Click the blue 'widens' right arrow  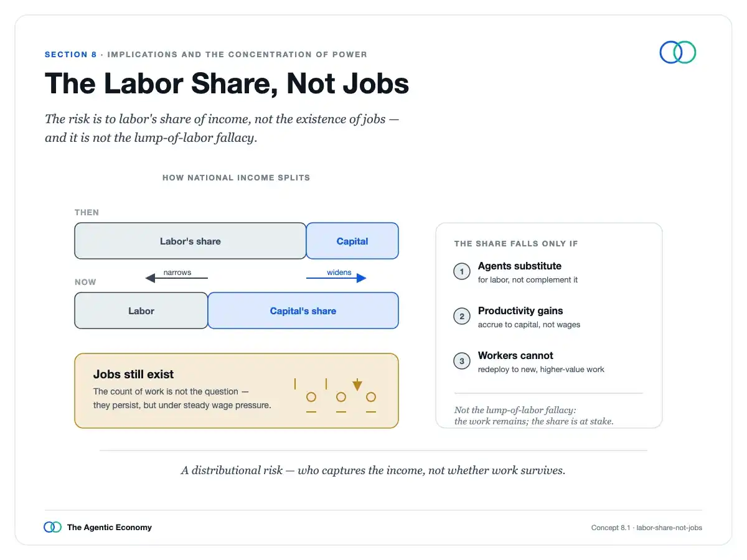click(336, 278)
